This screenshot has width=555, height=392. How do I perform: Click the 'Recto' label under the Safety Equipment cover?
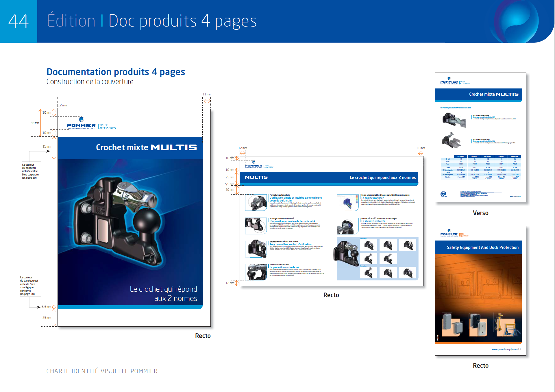(x=481, y=366)
